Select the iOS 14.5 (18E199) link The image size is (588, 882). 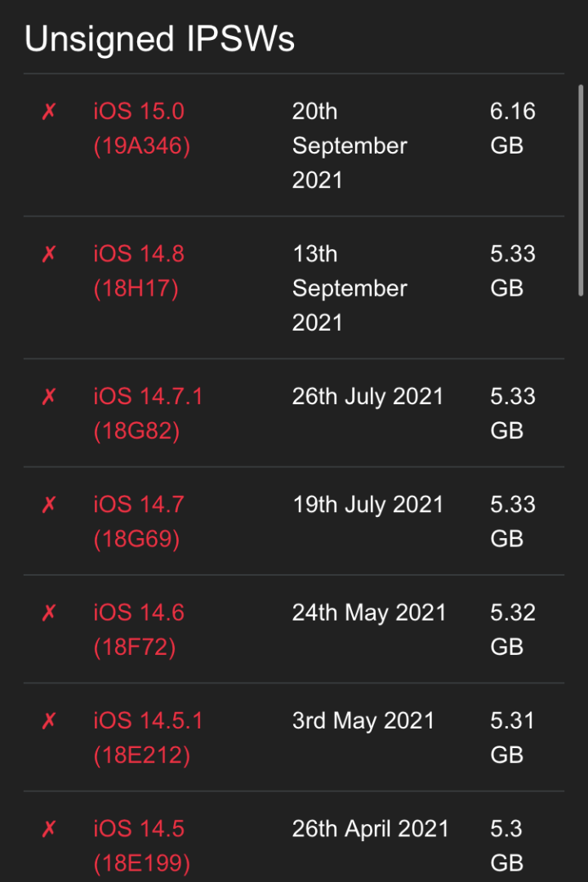(x=141, y=846)
